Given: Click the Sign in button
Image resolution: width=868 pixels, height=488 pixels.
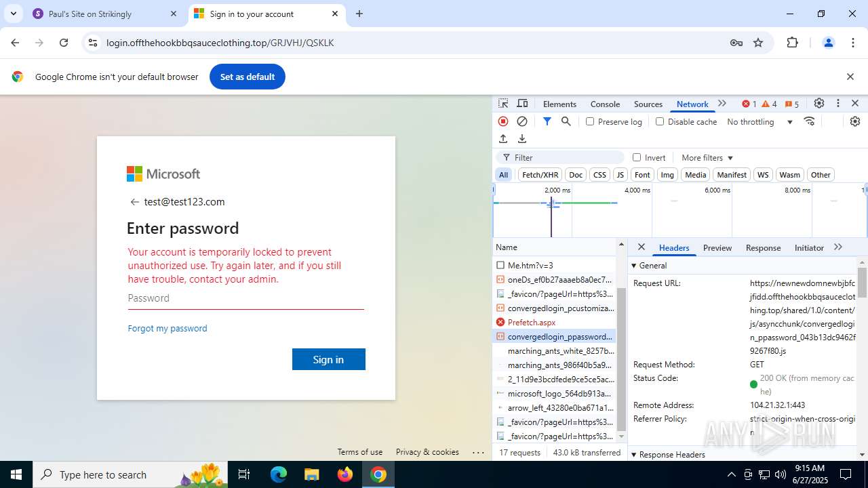Looking at the screenshot, I should pyautogui.click(x=329, y=359).
